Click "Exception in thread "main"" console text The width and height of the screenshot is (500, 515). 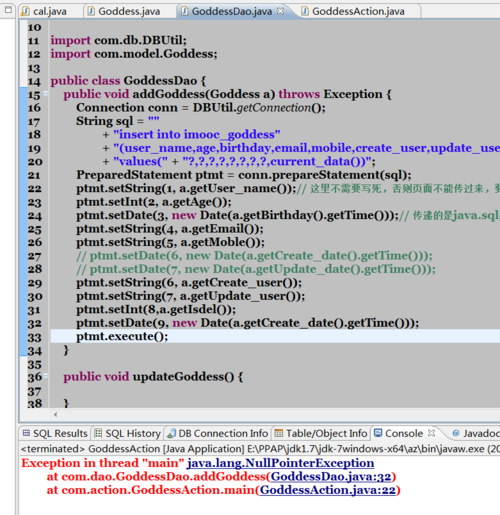[103, 463]
